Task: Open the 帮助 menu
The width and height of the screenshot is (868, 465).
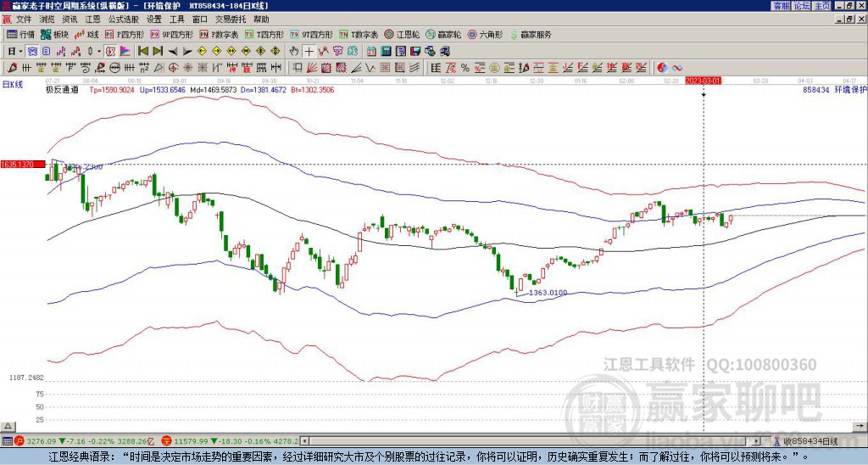Action: tap(261, 20)
